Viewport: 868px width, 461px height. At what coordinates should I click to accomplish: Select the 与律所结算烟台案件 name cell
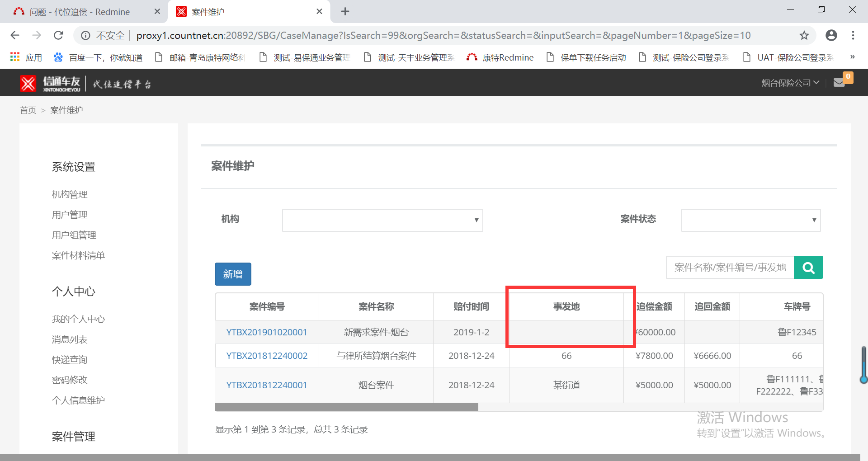pyautogui.click(x=376, y=356)
